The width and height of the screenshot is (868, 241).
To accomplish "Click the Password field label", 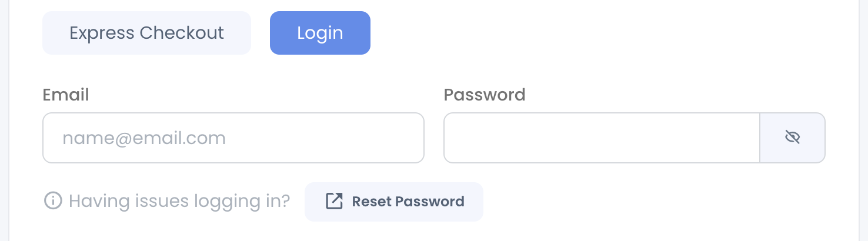I will pyautogui.click(x=485, y=95).
